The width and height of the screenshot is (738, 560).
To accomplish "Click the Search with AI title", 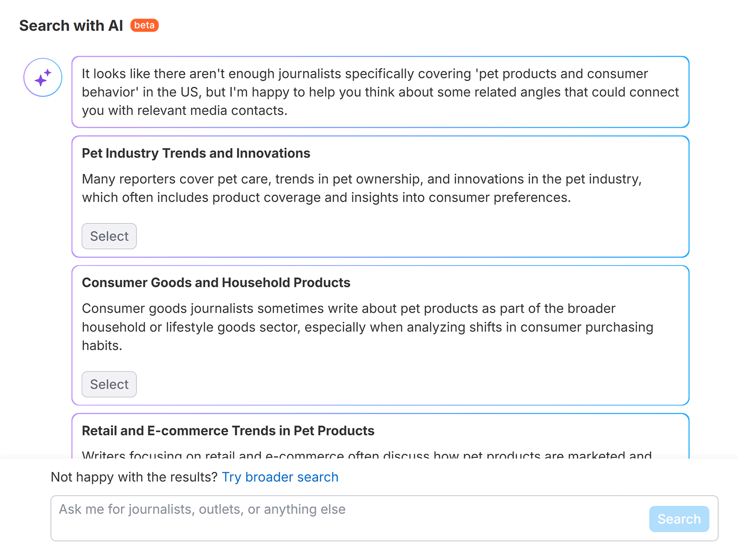I will 71,25.
